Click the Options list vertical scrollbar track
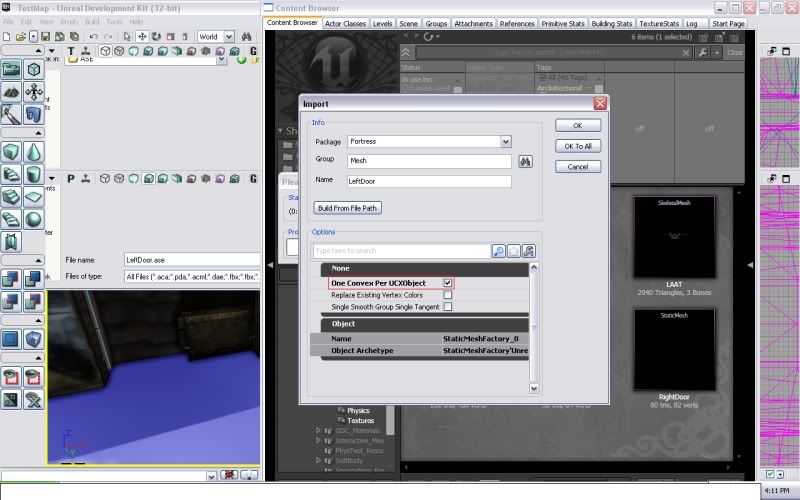This screenshot has height=500, width=800. [x=534, y=328]
